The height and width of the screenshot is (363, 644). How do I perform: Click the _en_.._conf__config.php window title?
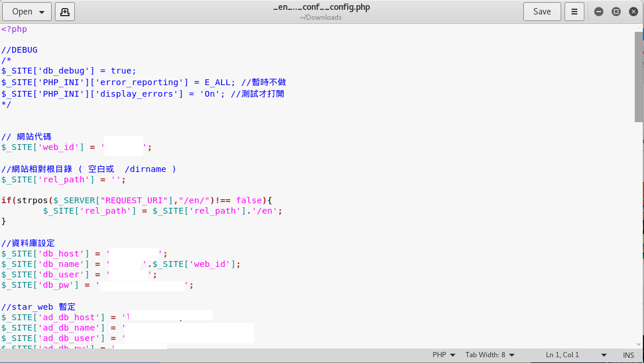point(322,7)
